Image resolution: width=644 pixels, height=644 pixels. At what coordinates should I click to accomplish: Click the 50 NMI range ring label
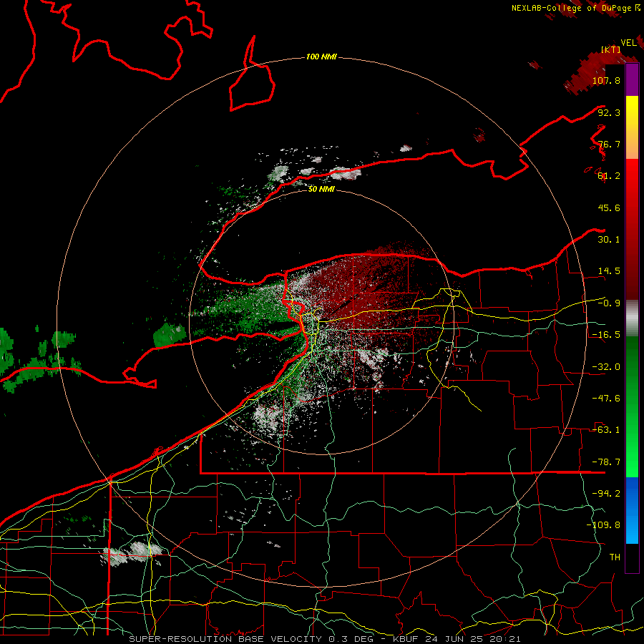[x=321, y=189]
